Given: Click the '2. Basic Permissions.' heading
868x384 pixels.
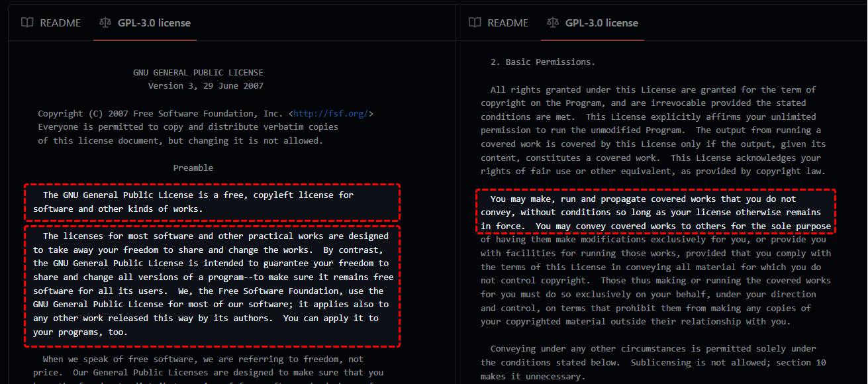Looking at the screenshot, I should pos(543,62).
